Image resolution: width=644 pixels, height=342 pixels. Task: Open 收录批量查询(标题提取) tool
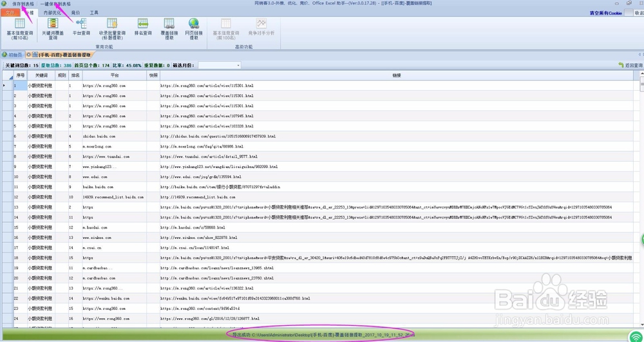(x=112, y=29)
